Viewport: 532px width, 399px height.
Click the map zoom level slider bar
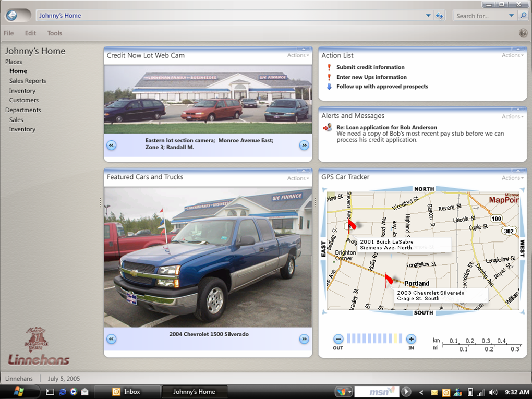(x=374, y=338)
